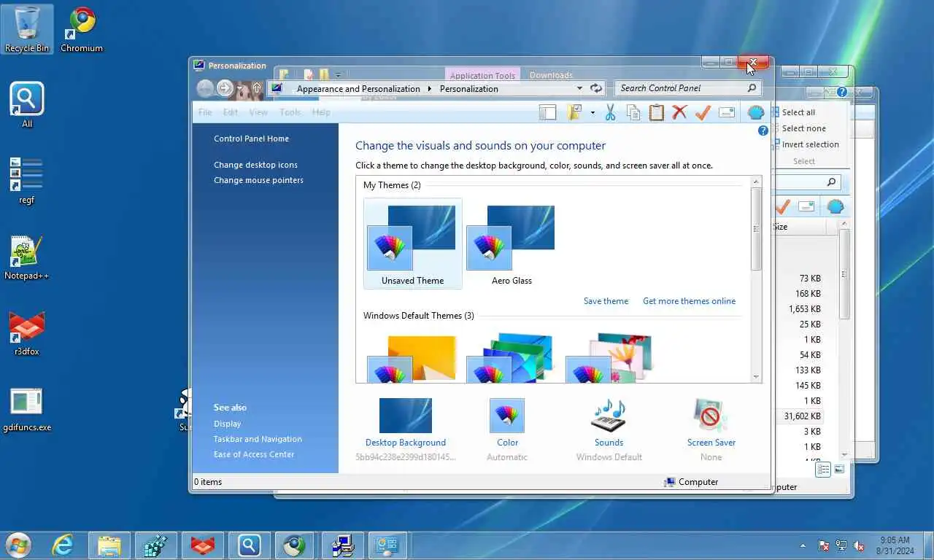934x560 pixels.
Task: Open Recycle Bin desktop icon
Action: coord(27,28)
